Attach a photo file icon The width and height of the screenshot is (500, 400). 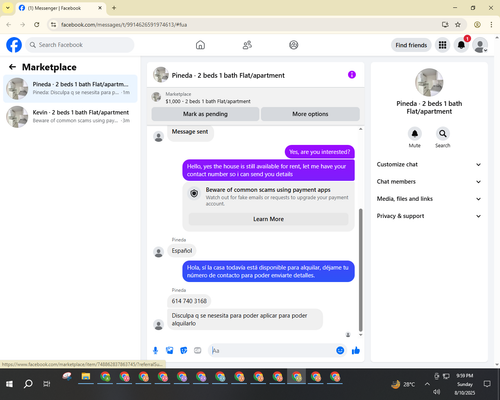170,351
